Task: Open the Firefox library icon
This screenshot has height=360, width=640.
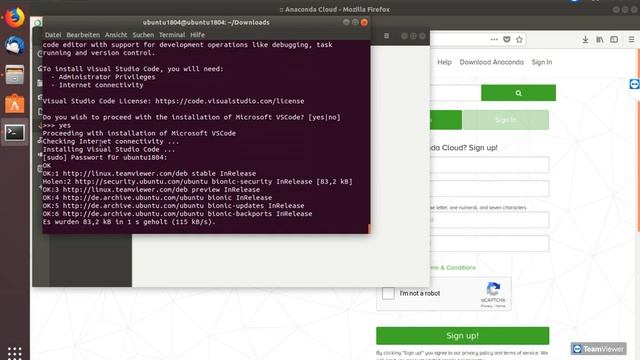Action: pos(600,40)
